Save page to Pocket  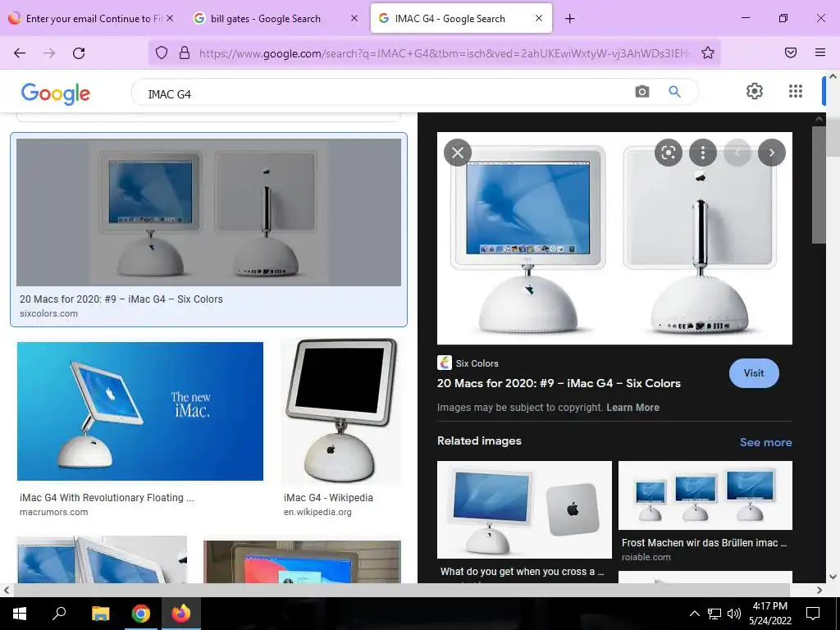[790, 52]
